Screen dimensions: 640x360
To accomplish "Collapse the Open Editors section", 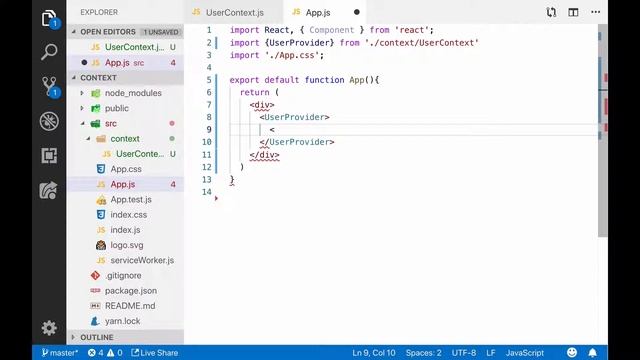I will (108, 32).
